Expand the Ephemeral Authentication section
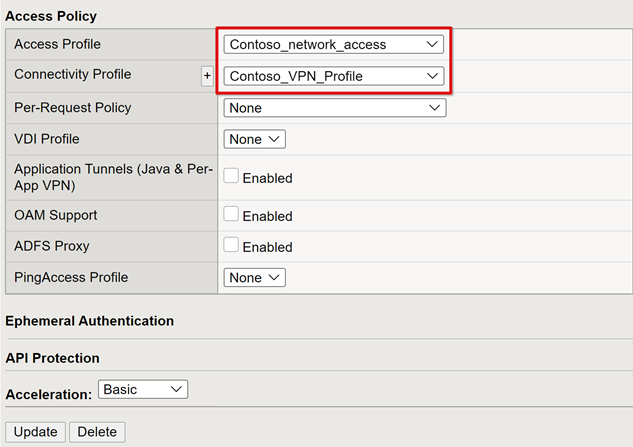This screenshot has height=447, width=633. 90,321
